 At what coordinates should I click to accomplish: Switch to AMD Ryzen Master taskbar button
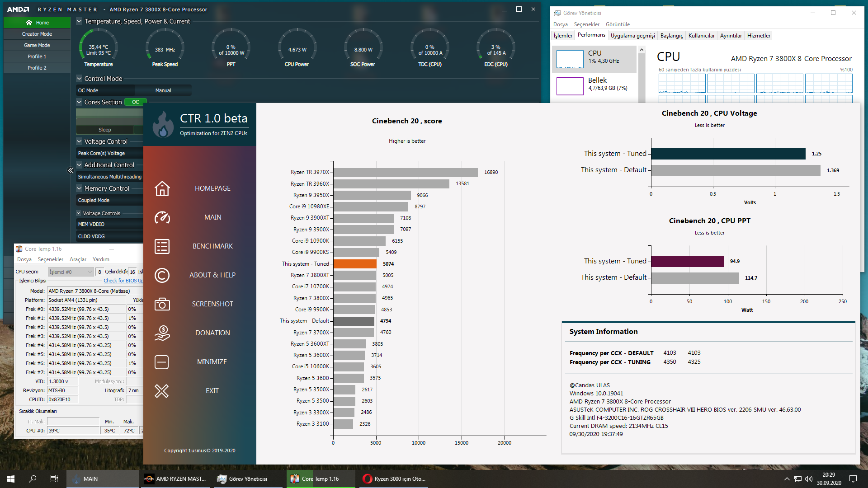pos(175,479)
